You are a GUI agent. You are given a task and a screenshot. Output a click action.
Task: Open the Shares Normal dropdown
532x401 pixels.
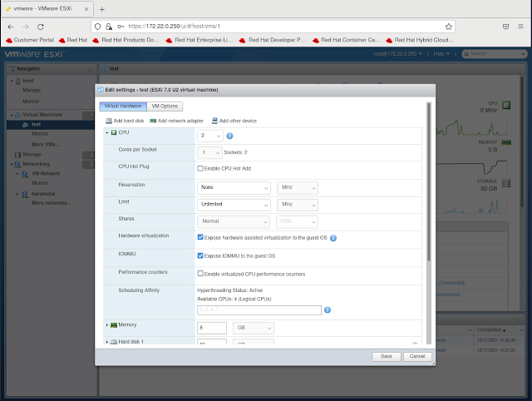234,222
